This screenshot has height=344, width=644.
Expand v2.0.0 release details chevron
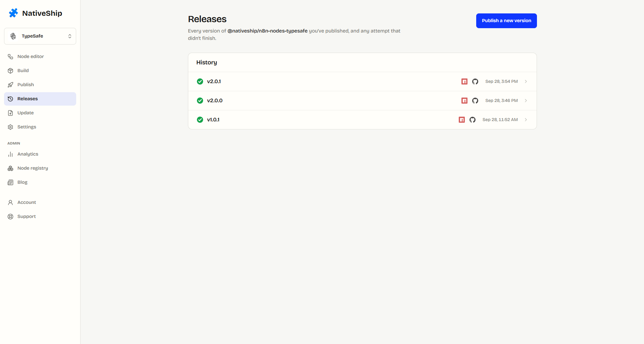pyautogui.click(x=526, y=101)
